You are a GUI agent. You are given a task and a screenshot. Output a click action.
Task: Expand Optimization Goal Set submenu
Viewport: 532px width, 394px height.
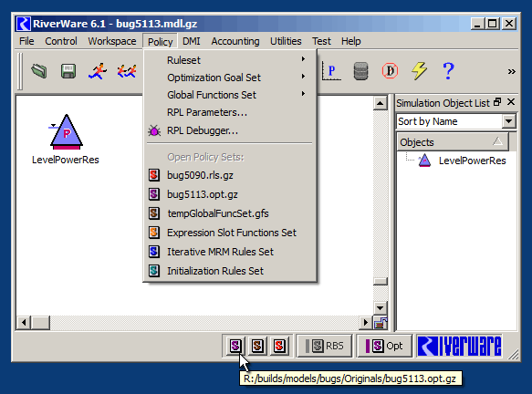tap(230, 78)
